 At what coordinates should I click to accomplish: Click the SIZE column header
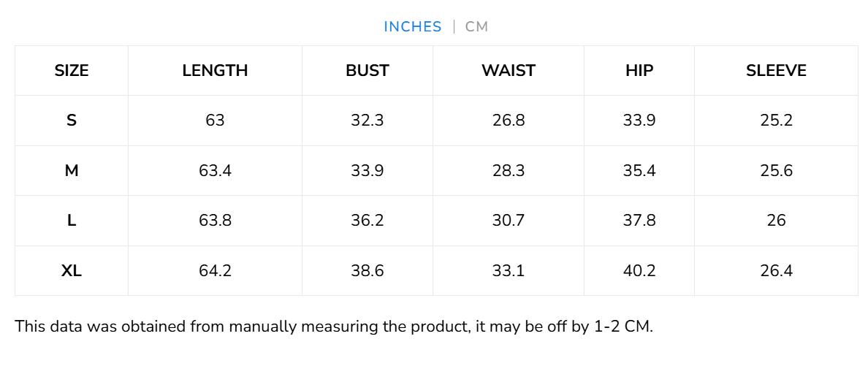click(72, 71)
